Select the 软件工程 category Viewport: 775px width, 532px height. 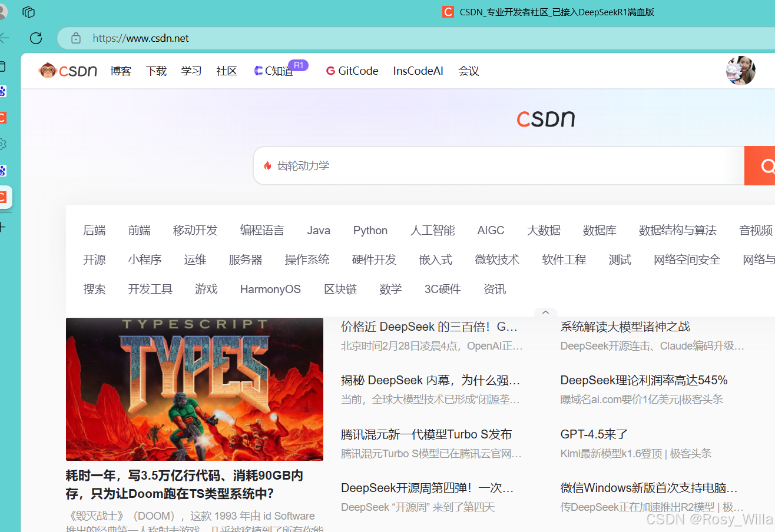[564, 260]
